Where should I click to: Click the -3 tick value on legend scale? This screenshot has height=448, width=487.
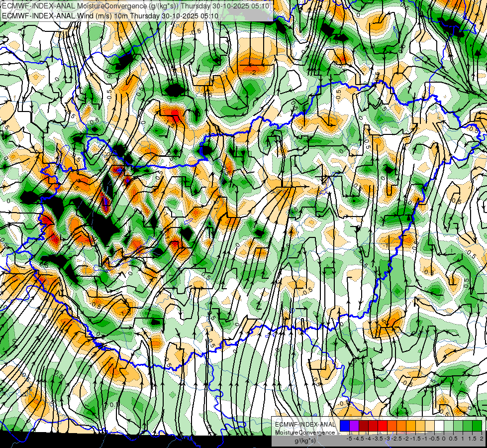tap(388, 439)
